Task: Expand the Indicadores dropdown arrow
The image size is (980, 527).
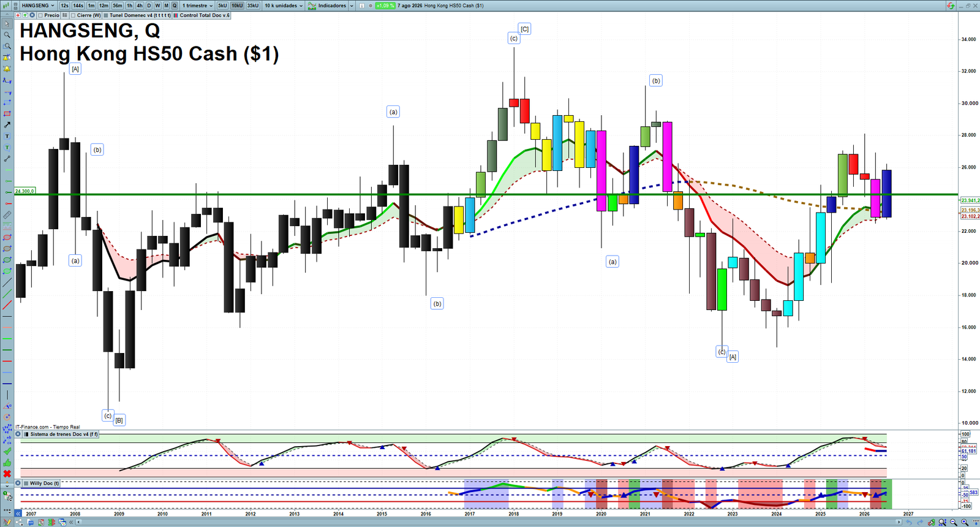Action: pos(352,6)
